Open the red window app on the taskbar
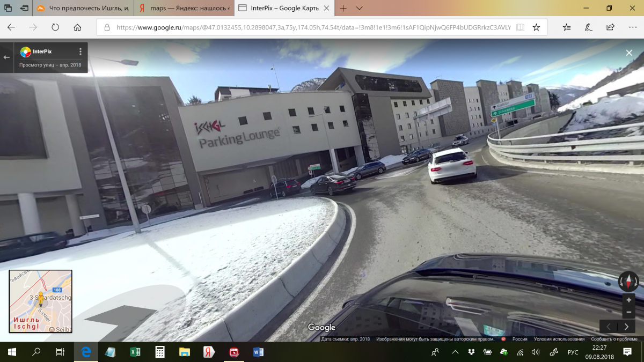Image resolution: width=644 pixels, height=362 pixels. (x=233, y=352)
